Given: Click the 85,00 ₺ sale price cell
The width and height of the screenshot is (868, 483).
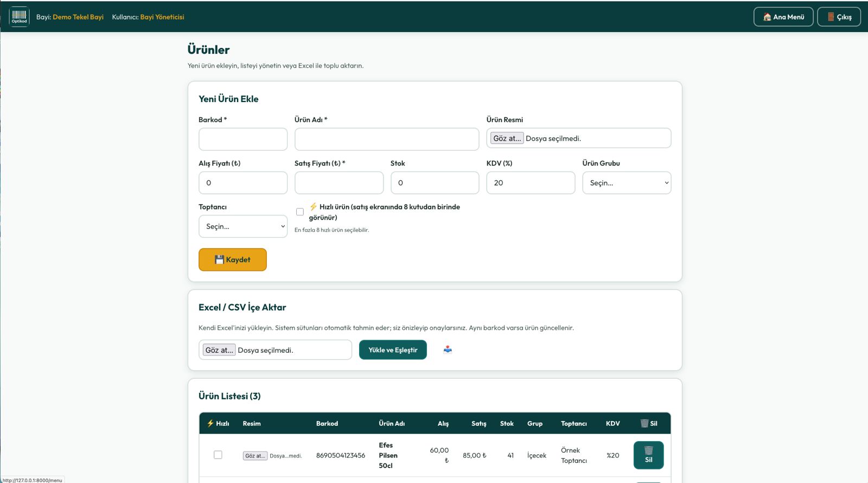Looking at the screenshot, I should tap(475, 455).
